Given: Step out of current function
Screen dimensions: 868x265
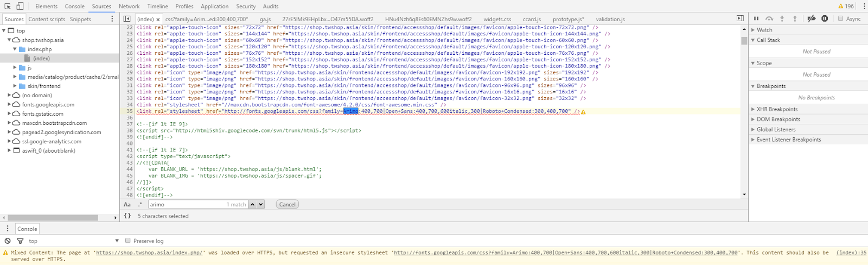Looking at the screenshot, I should tap(795, 18).
